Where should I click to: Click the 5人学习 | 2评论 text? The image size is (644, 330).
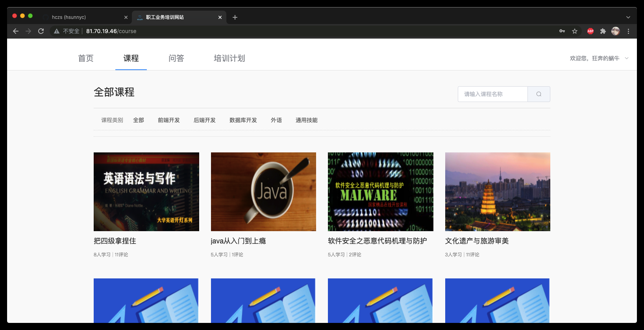344,255
